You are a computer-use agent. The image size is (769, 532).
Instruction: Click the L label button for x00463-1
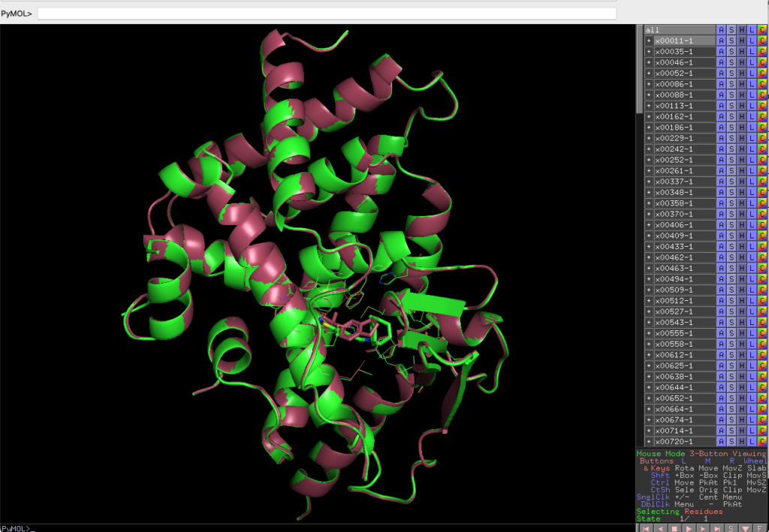click(752, 268)
